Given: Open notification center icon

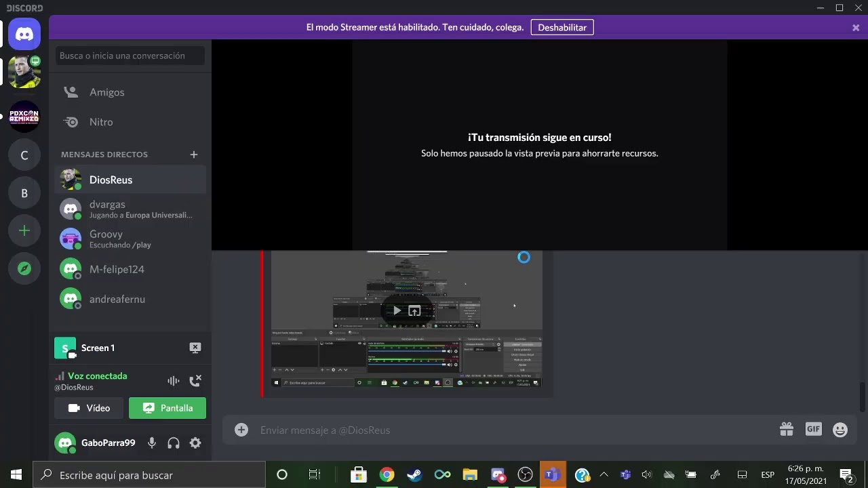Looking at the screenshot, I should (x=846, y=474).
